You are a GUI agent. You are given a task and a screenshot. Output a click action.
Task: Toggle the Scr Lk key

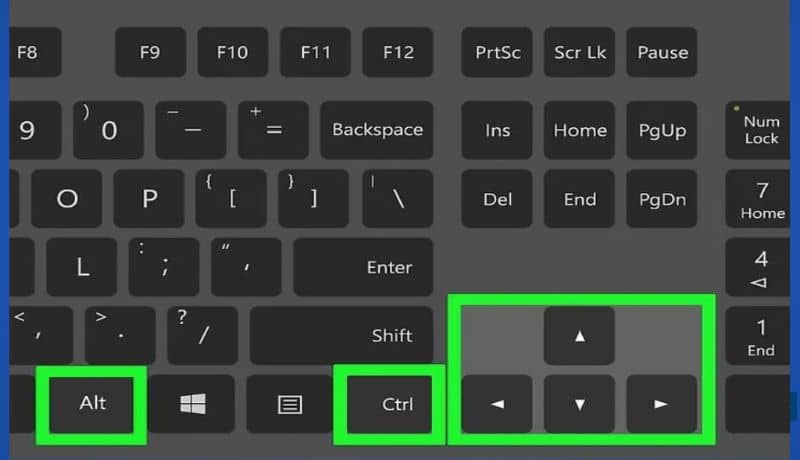pos(579,52)
